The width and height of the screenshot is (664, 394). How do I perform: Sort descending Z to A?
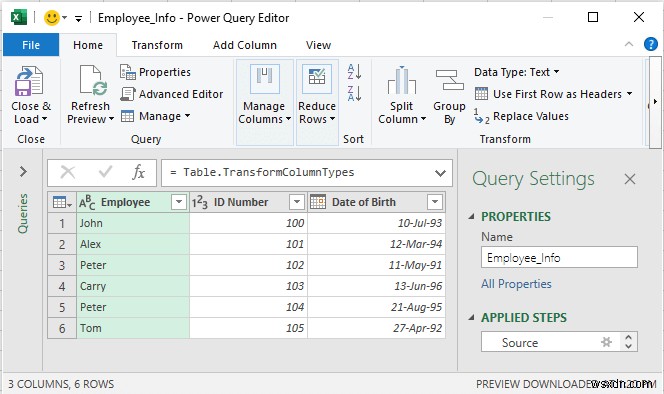(x=354, y=93)
